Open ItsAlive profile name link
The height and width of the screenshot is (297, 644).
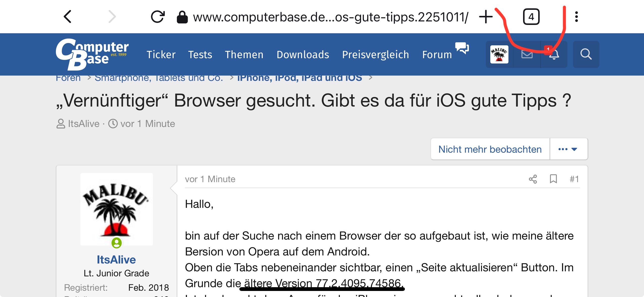pyautogui.click(x=116, y=259)
